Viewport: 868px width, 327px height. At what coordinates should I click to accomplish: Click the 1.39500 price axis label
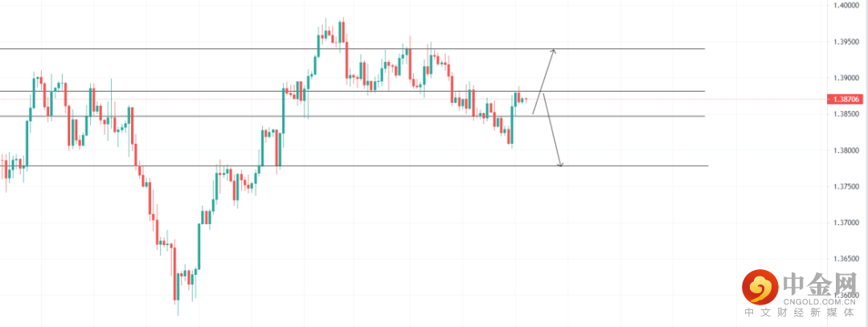(849, 41)
